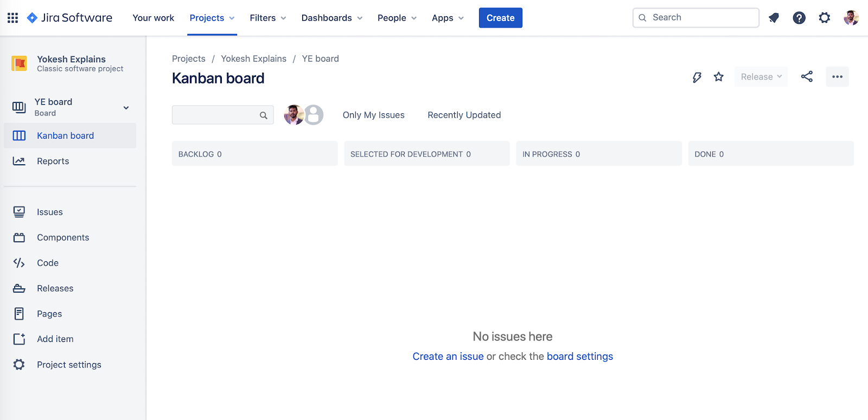This screenshot has height=420, width=868.
Task: Open Pages in the sidebar
Action: (x=70, y=314)
